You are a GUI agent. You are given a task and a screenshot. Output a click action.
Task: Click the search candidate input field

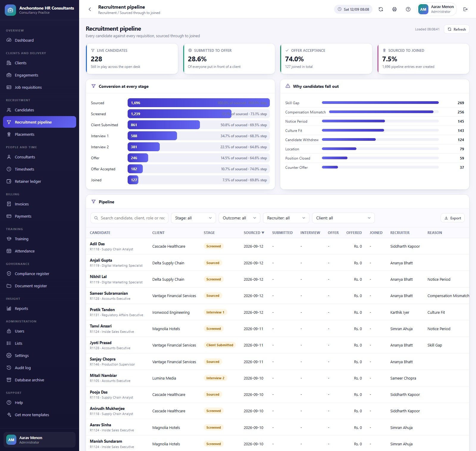(x=129, y=218)
